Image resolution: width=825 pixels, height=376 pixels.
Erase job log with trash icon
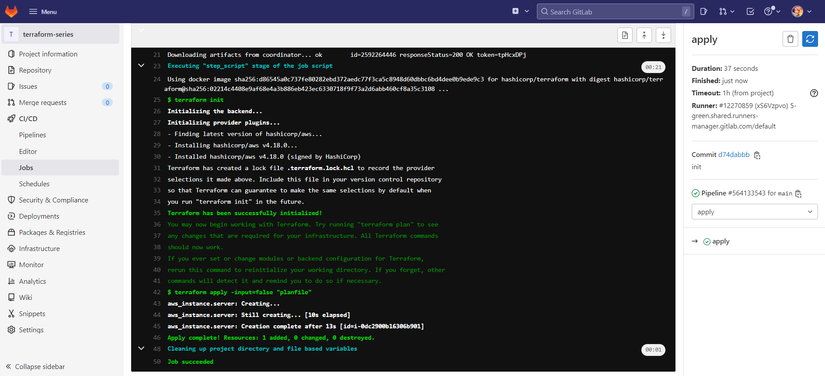[790, 39]
